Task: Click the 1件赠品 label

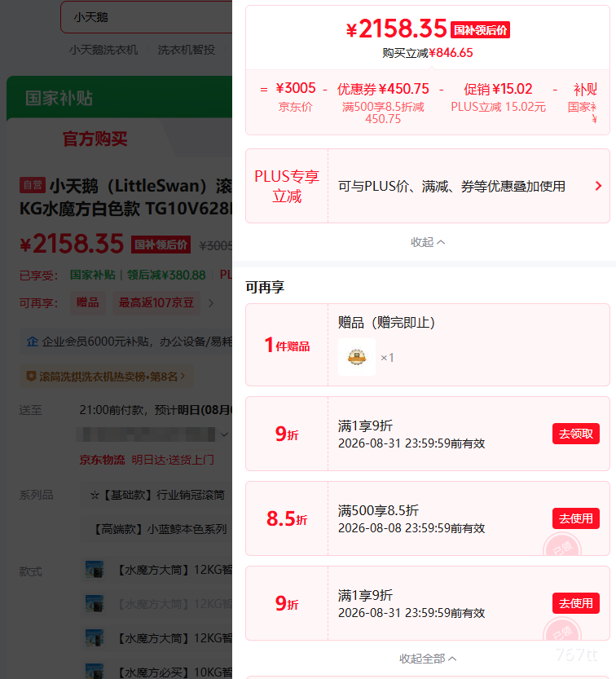Action: (287, 345)
